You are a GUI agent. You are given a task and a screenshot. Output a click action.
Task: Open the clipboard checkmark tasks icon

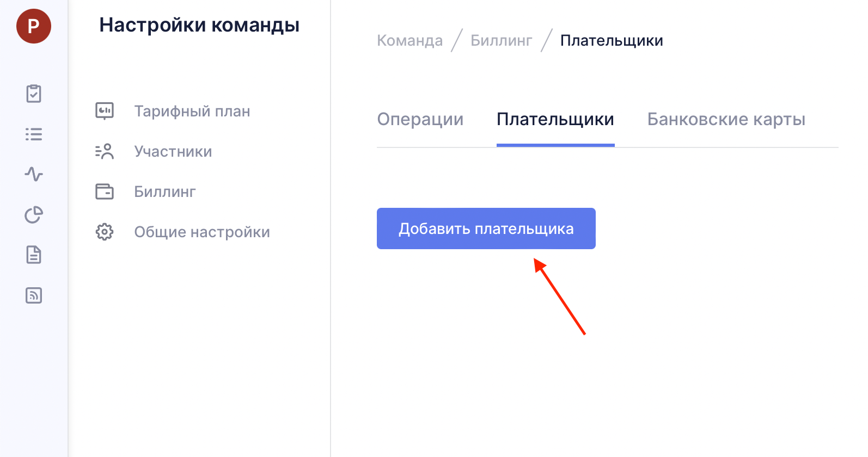[x=34, y=94]
